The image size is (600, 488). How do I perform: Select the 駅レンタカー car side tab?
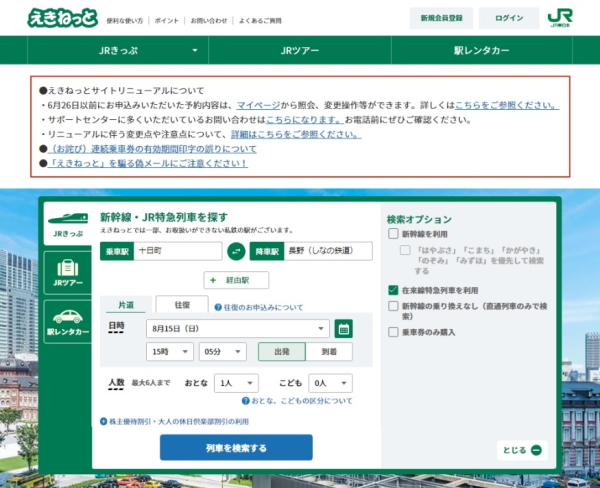[68, 322]
